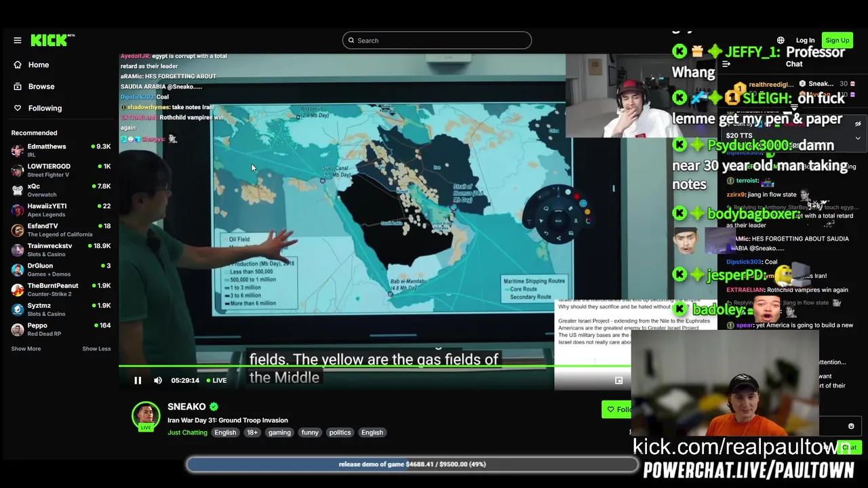Click SNEAKO's verified badge
The height and width of the screenshot is (488, 868).
[x=214, y=407]
